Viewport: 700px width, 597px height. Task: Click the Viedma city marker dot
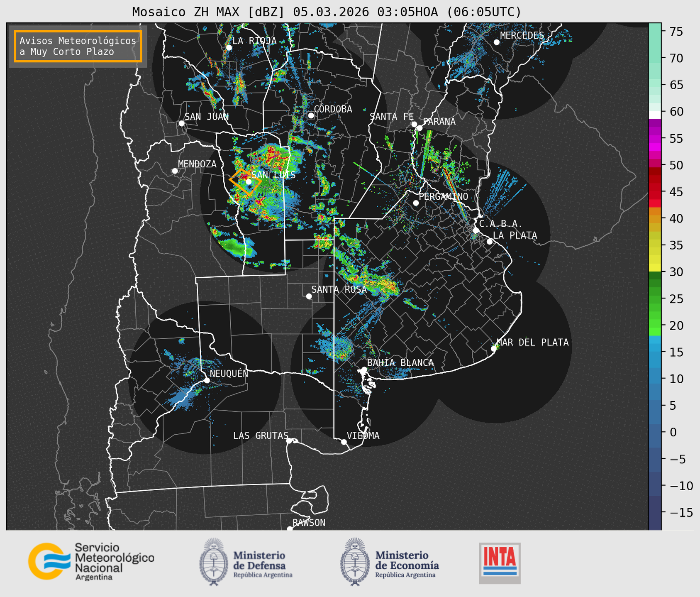344,442
